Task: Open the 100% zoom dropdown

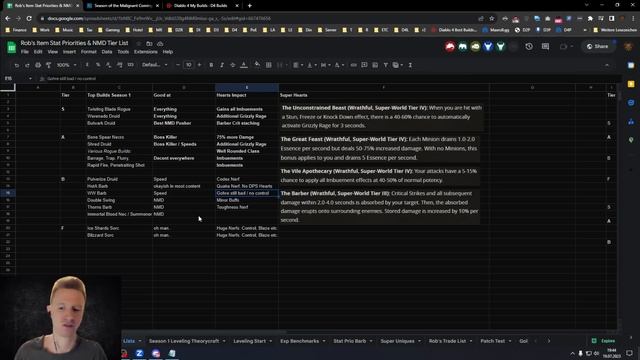Action: coord(66,65)
